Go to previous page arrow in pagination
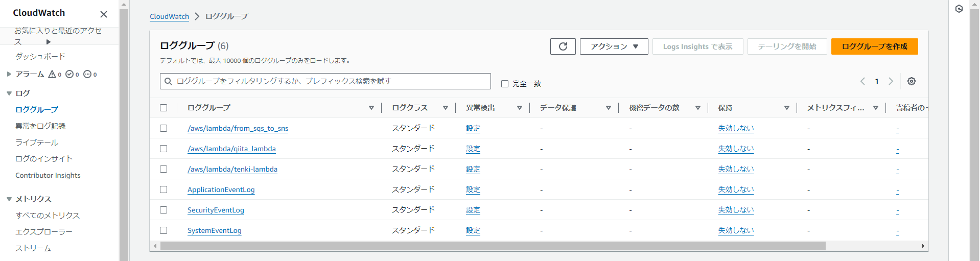This screenshot has width=980, height=261. (863, 81)
